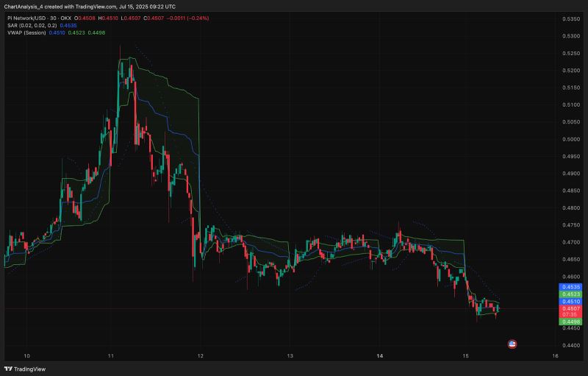
Task: Click the 0.5350 level on price scale
Action: 570,18
